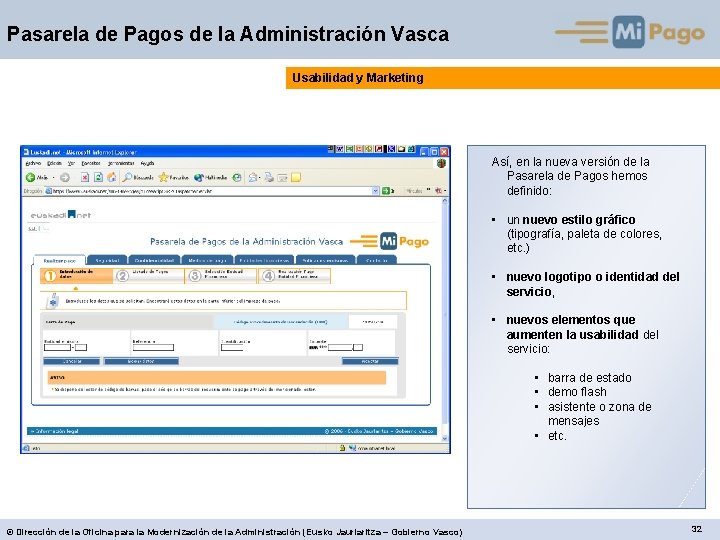This screenshot has height=540, width=720.
Task: Click the euskadi.net logo on the web page
Action: pos(61,214)
